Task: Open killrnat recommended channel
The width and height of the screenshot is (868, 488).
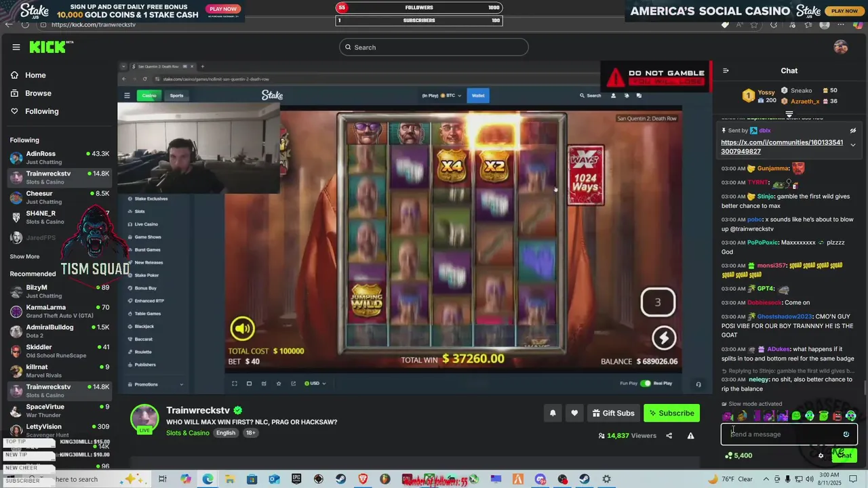Action: 60,371
